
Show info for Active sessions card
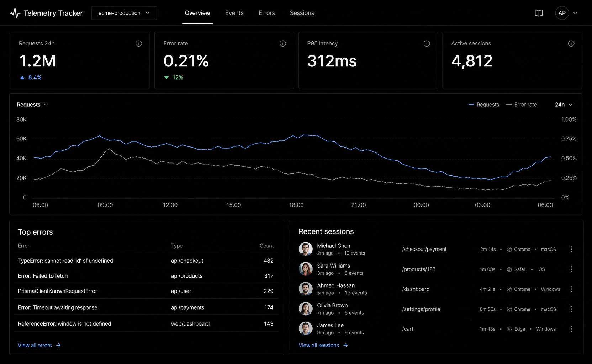click(x=571, y=43)
